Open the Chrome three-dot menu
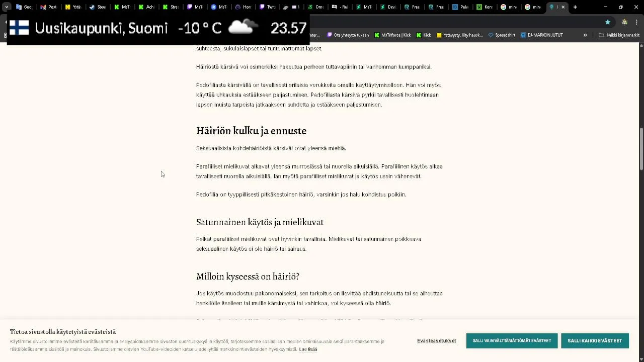 point(637,22)
